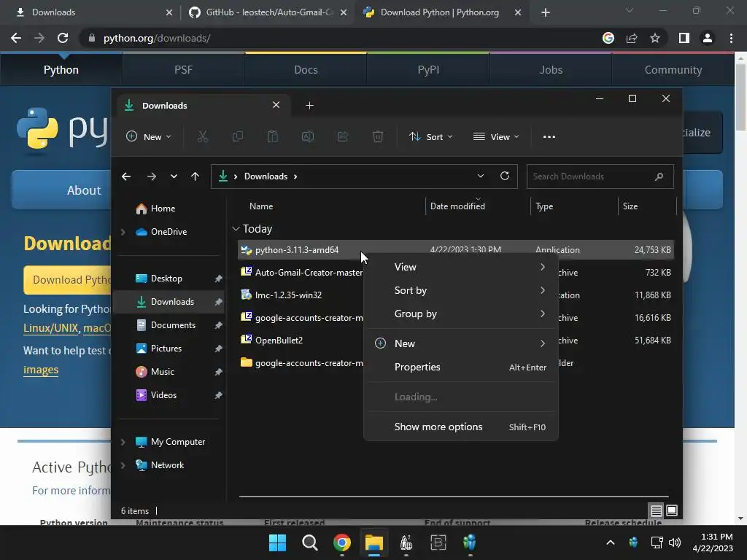Open the View dropdown in Explorer toolbar

[x=496, y=136]
